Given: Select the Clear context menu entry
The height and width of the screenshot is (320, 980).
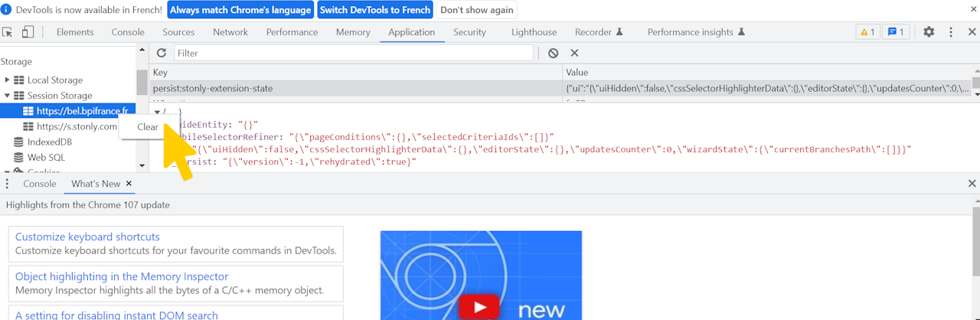Looking at the screenshot, I should point(148,127).
